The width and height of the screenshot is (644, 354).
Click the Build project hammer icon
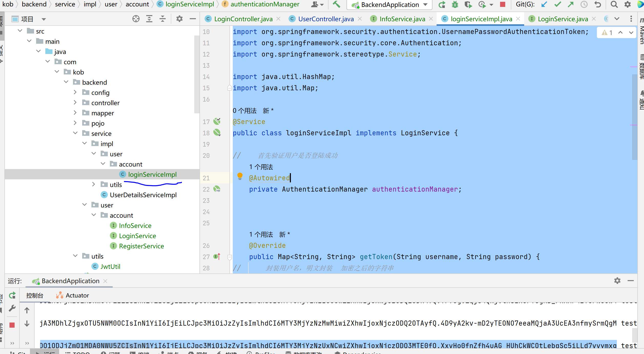(336, 4)
